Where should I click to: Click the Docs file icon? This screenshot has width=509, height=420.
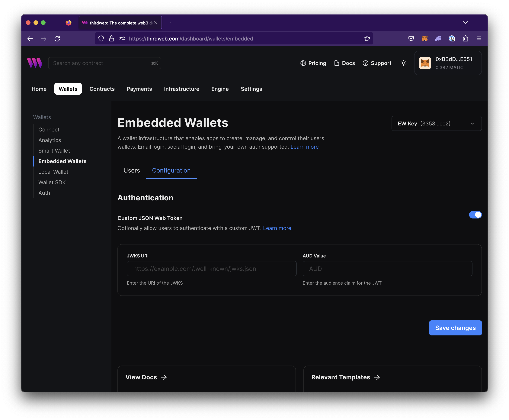[336, 63]
